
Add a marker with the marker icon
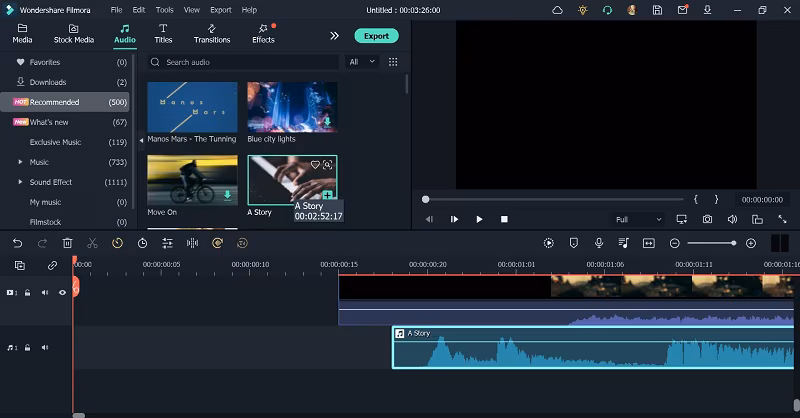coord(573,243)
